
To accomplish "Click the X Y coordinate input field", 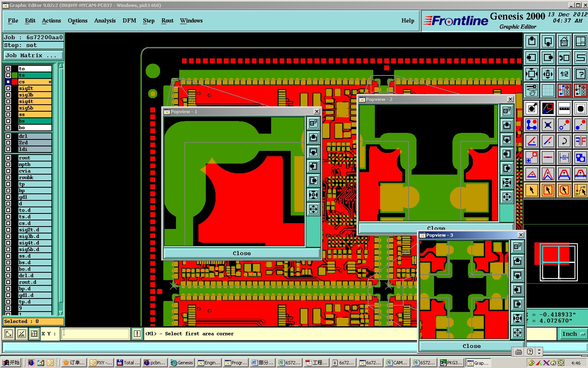I will point(96,334).
